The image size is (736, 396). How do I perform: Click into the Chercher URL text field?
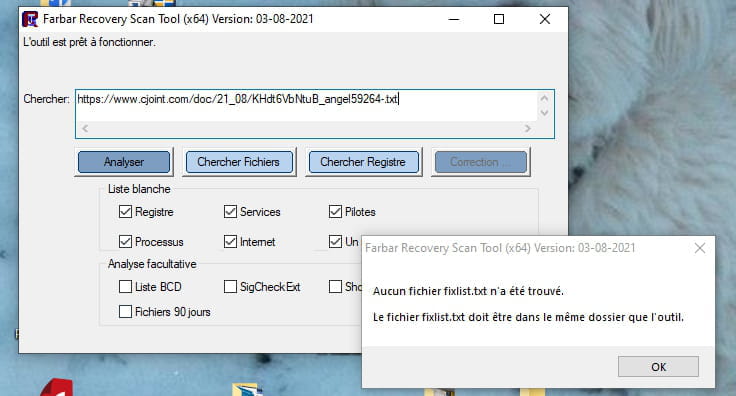click(x=307, y=105)
